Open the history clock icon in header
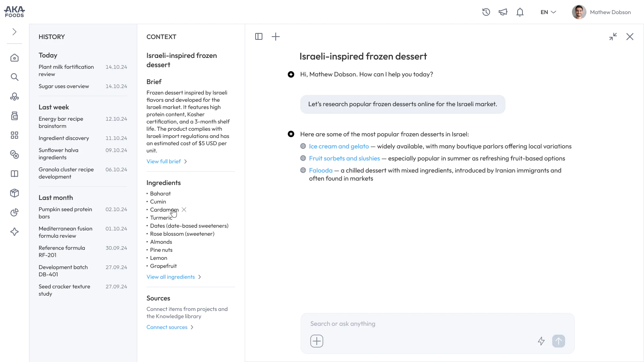The width and height of the screenshot is (644, 362). pyautogui.click(x=486, y=12)
